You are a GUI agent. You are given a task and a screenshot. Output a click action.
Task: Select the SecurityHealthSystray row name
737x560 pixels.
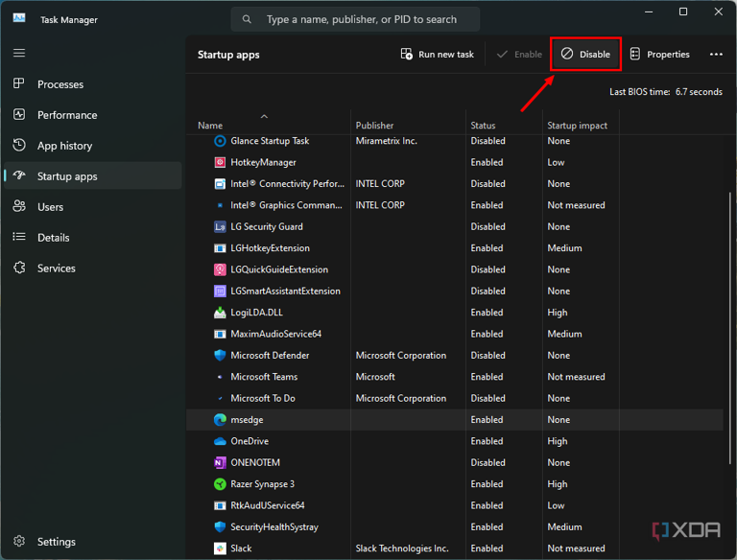tap(274, 527)
